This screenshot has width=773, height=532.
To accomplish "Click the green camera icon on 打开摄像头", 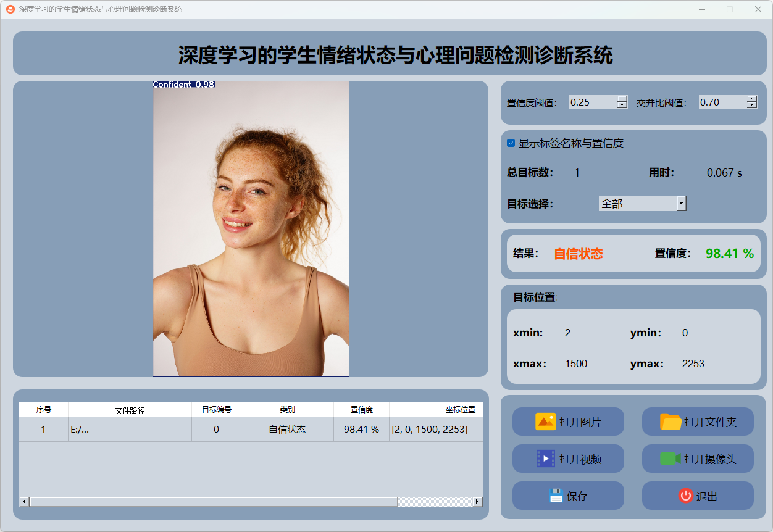I will click(x=670, y=459).
